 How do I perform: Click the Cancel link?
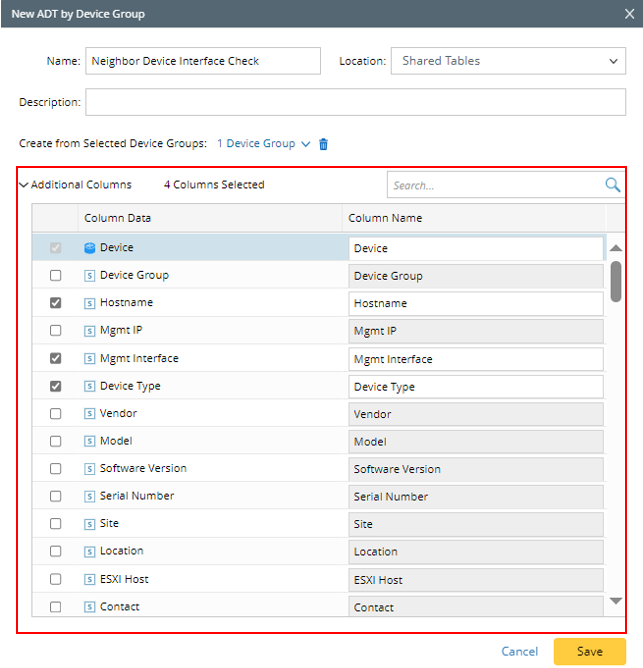click(x=519, y=651)
